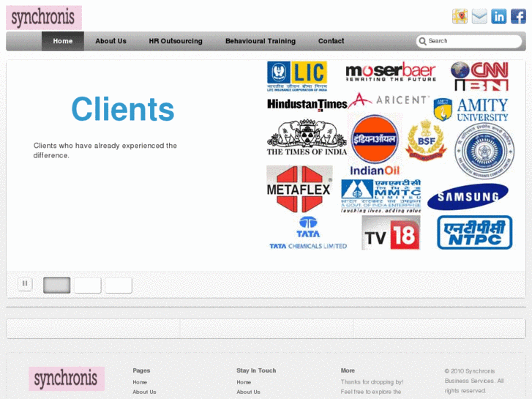Screen dimensions: 532x399
Task: Open the About Us menu item
Action: pyautogui.click(x=110, y=41)
